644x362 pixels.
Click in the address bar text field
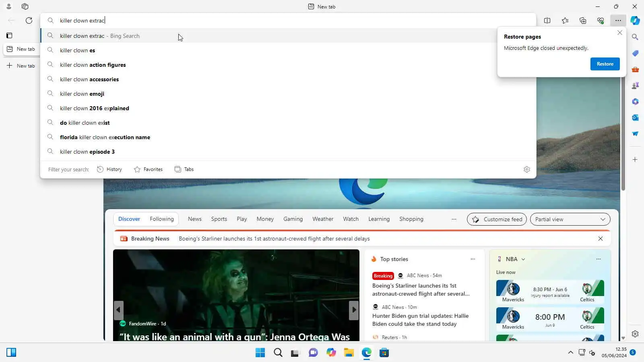(288, 21)
